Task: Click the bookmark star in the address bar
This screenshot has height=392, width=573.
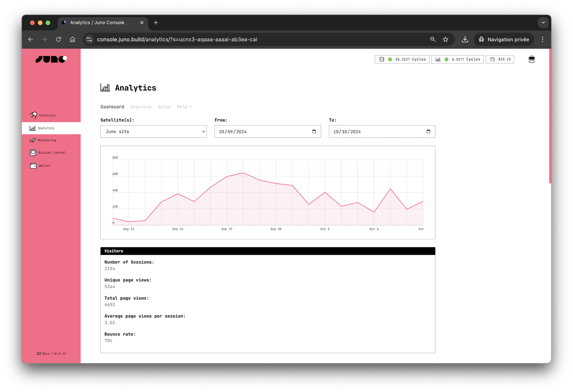Action: tap(445, 39)
